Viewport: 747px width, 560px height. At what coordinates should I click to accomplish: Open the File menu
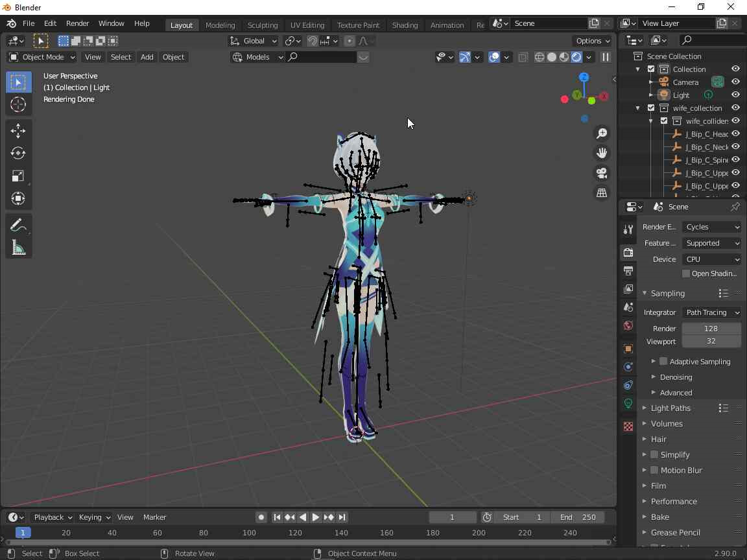click(29, 23)
